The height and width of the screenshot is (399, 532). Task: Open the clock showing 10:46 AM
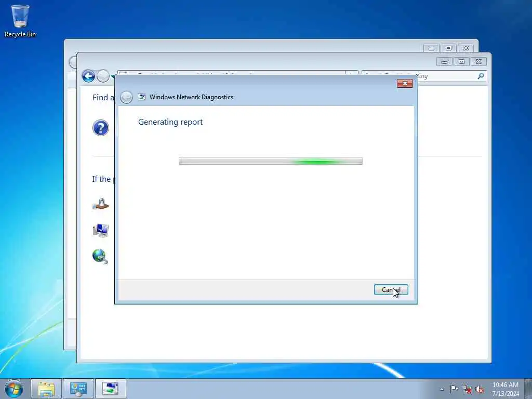click(x=505, y=389)
